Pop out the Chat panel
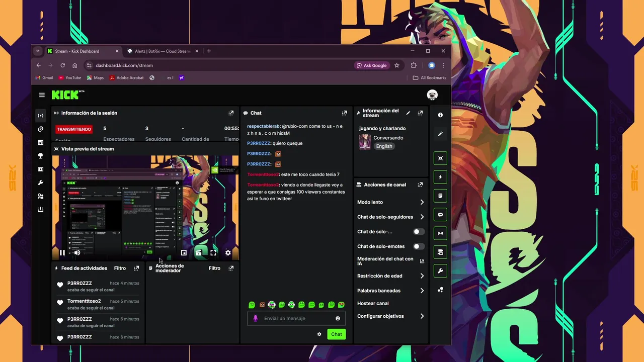This screenshot has width=644, height=362. pos(344,113)
